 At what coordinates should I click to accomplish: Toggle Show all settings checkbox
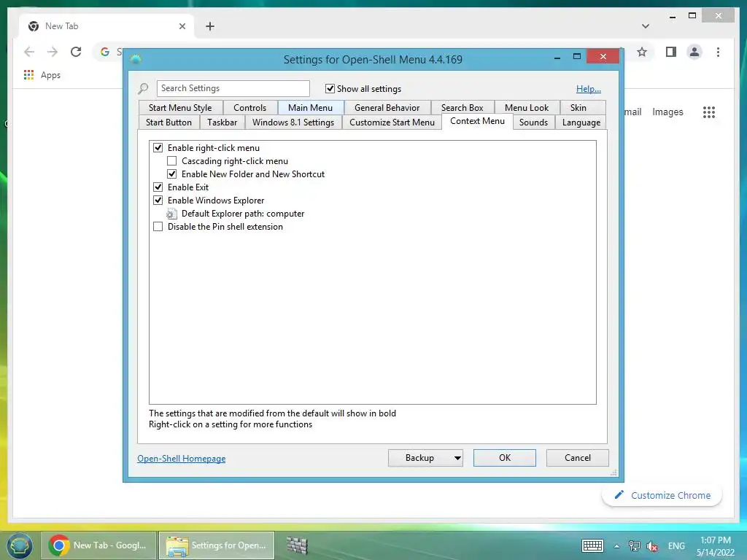(330, 88)
